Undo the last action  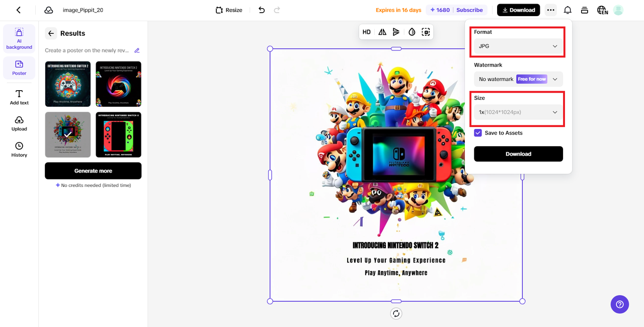[x=262, y=10]
